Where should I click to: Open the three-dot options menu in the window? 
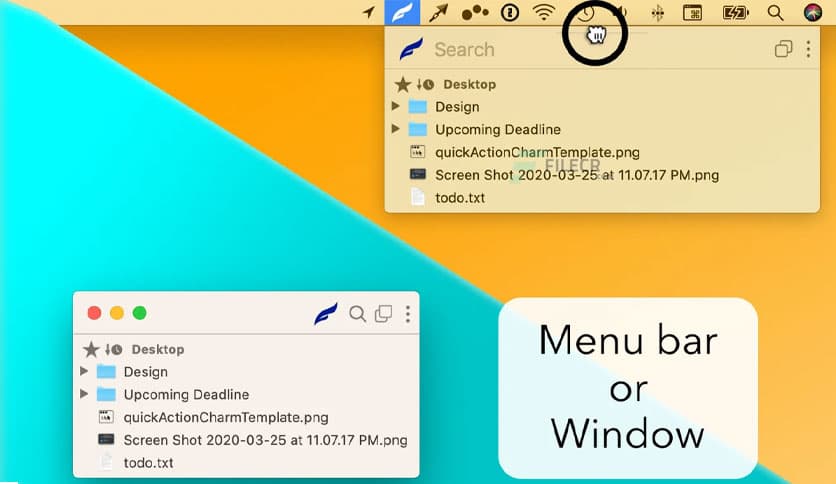408,314
